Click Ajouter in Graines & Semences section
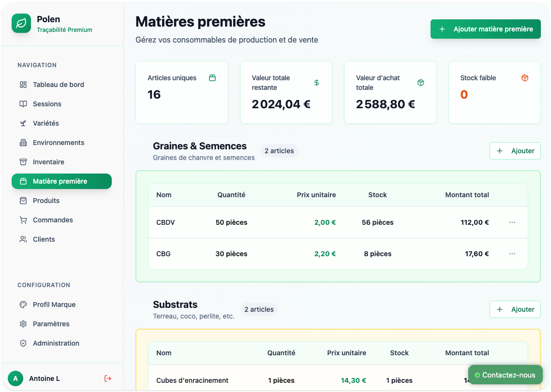This screenshot has height=392, width=551. pyautogui.click(x=515, y=151)
